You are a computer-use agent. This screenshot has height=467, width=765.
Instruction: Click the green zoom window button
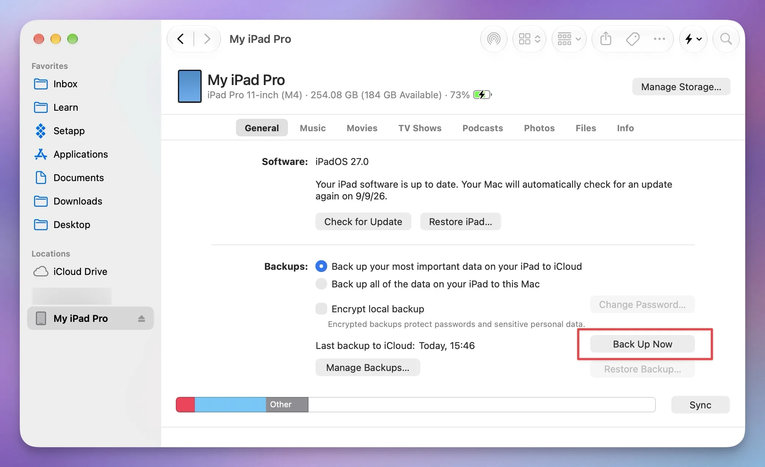coord(73,39)
